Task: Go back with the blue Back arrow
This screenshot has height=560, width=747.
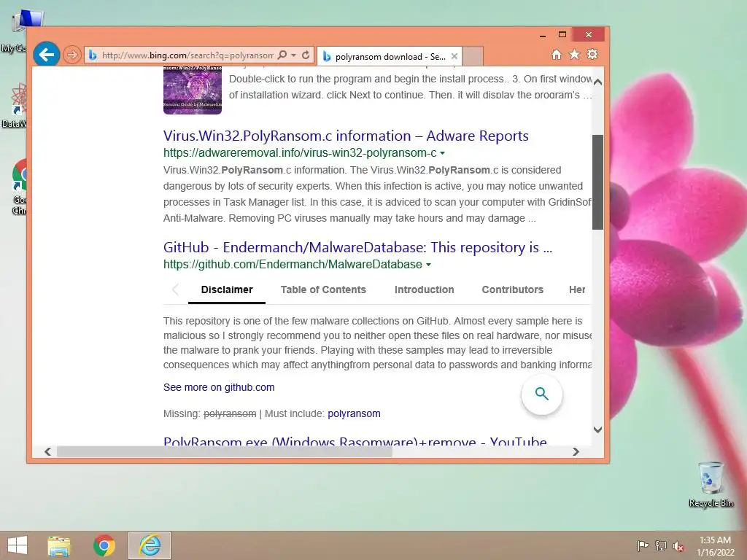Action: pos(46,55)
